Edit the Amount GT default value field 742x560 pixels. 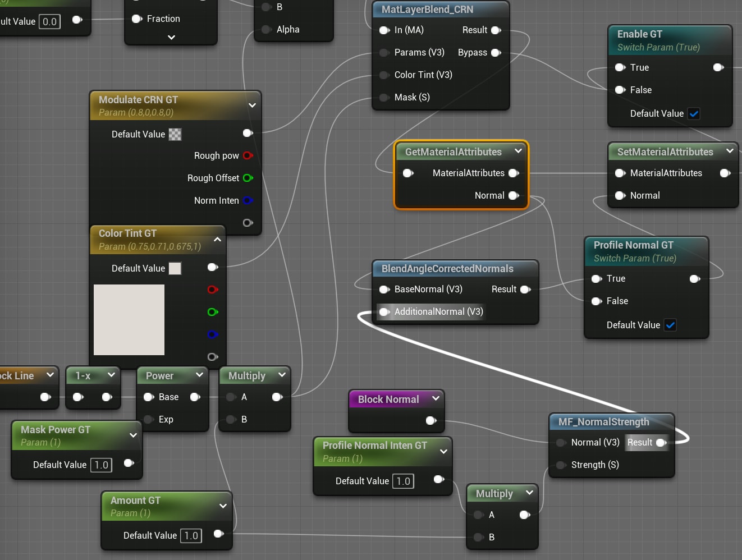click(191, 535)
